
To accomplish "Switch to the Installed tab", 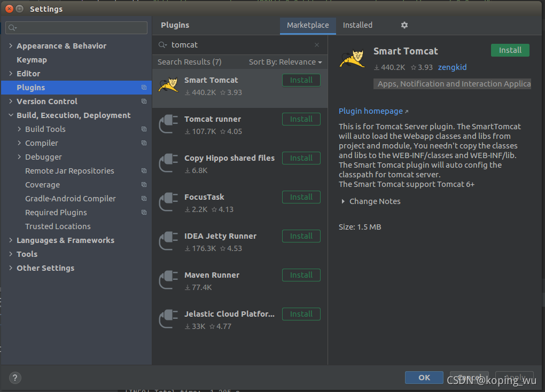I will point(357,25).
